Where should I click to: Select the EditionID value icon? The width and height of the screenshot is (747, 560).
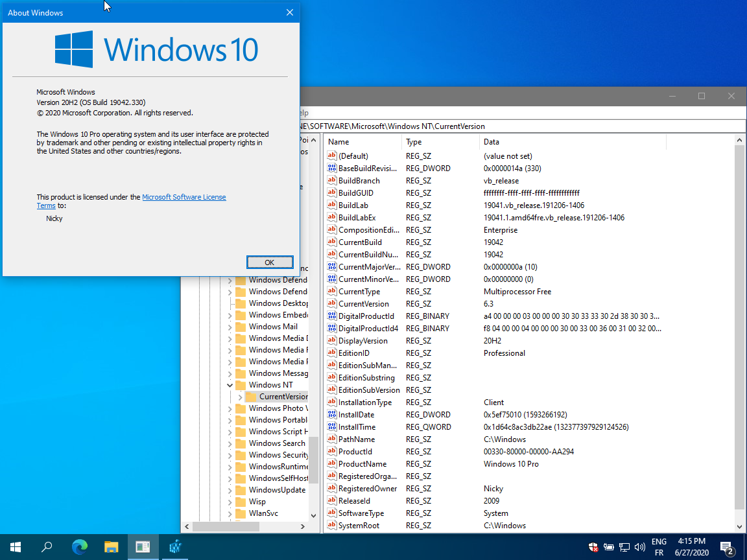(x=332, y=353)
